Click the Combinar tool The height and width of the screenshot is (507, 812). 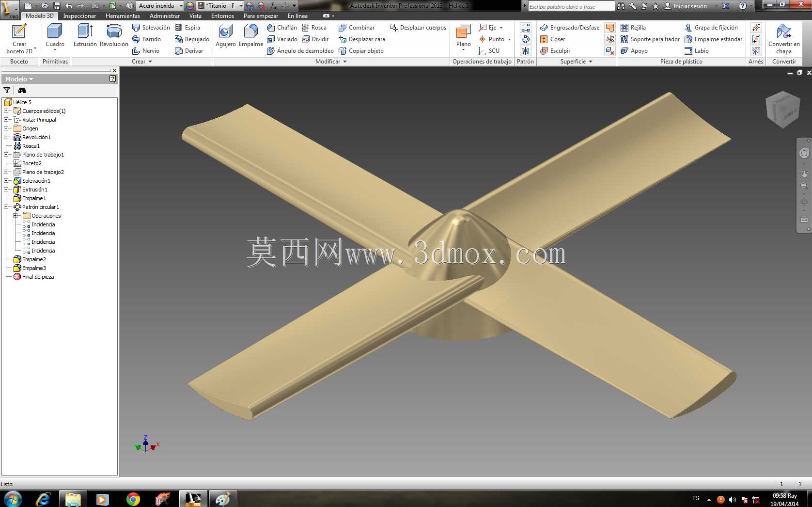pyautogui.click(x=357, y=28)
